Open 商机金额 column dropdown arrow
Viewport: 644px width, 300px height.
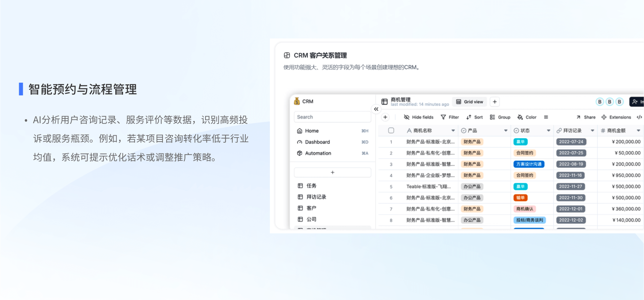pyautogui.click(x=638, y=131)
